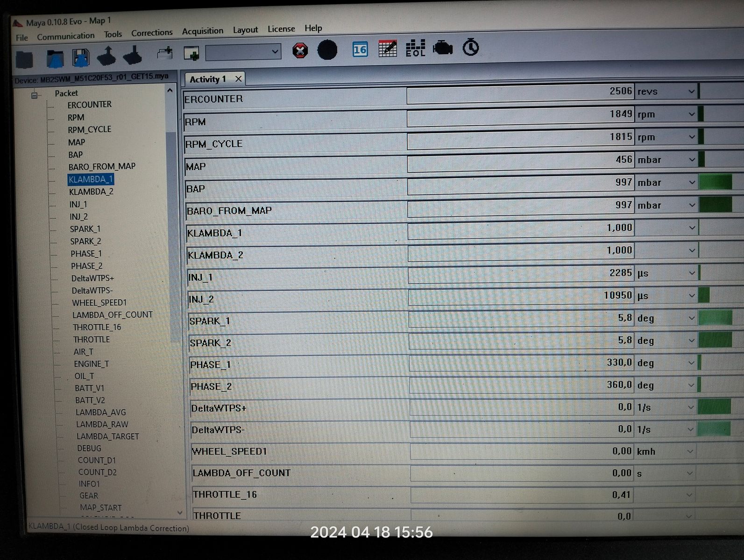Click the green BAP level bar
The height and width of the screenshot is (560, 744).
[715, 182]
